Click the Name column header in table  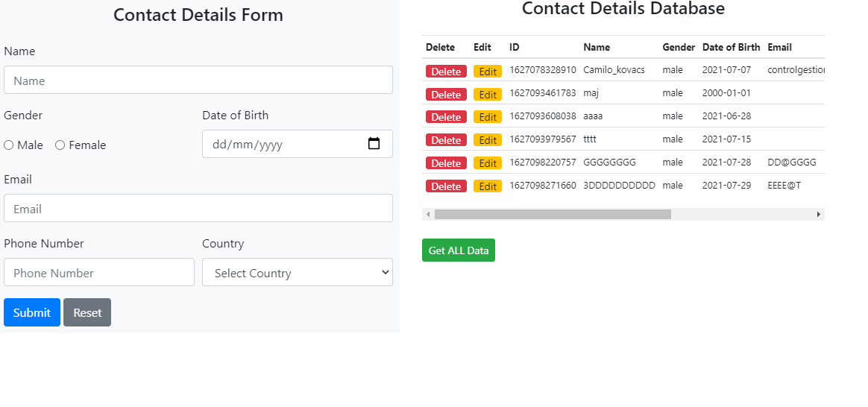[597, 47]
